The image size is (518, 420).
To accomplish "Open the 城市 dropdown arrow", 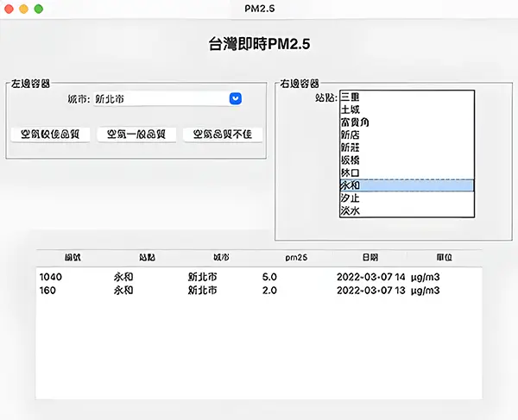I will point(235,99).
